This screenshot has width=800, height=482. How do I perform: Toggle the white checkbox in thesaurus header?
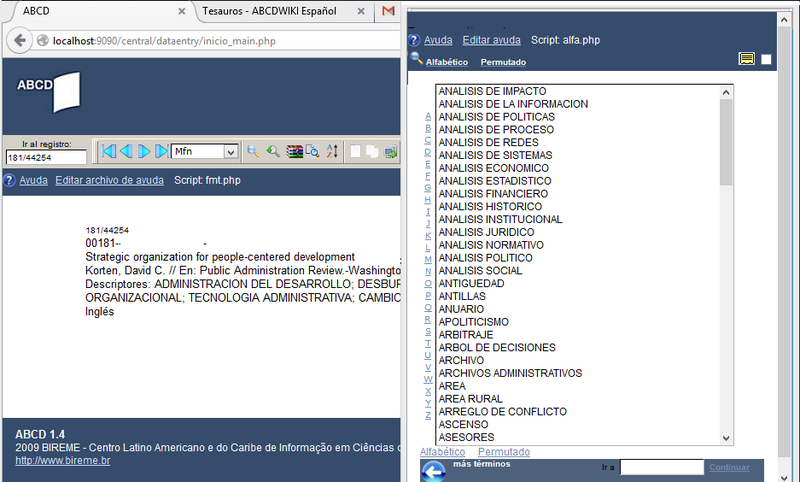[766, 60]
